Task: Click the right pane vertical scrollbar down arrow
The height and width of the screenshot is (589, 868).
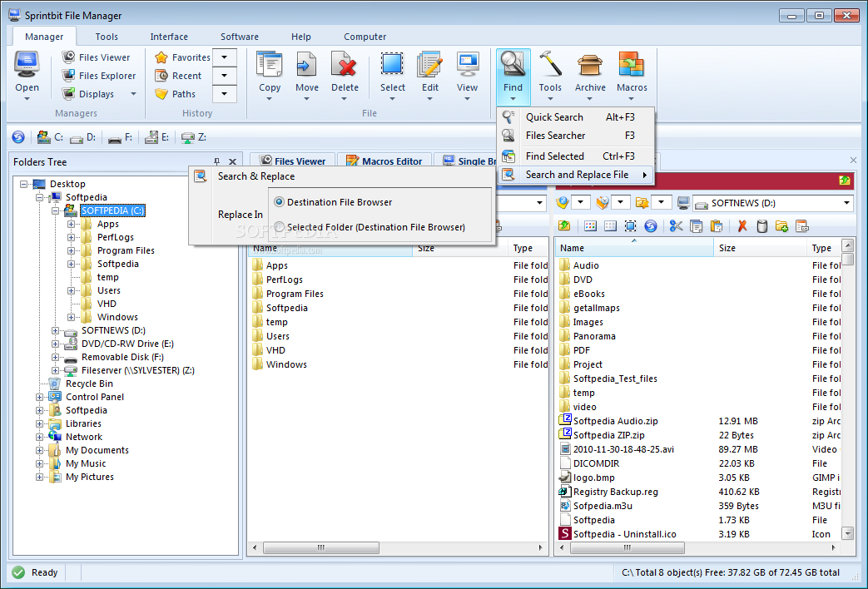Action: click(847, 533)
